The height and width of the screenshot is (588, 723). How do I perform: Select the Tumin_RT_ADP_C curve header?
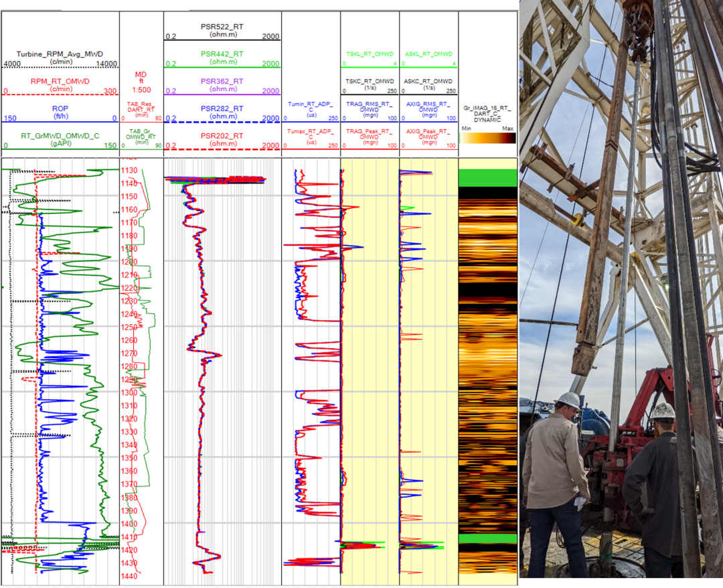pyautogui.click(x=311, y=107)
